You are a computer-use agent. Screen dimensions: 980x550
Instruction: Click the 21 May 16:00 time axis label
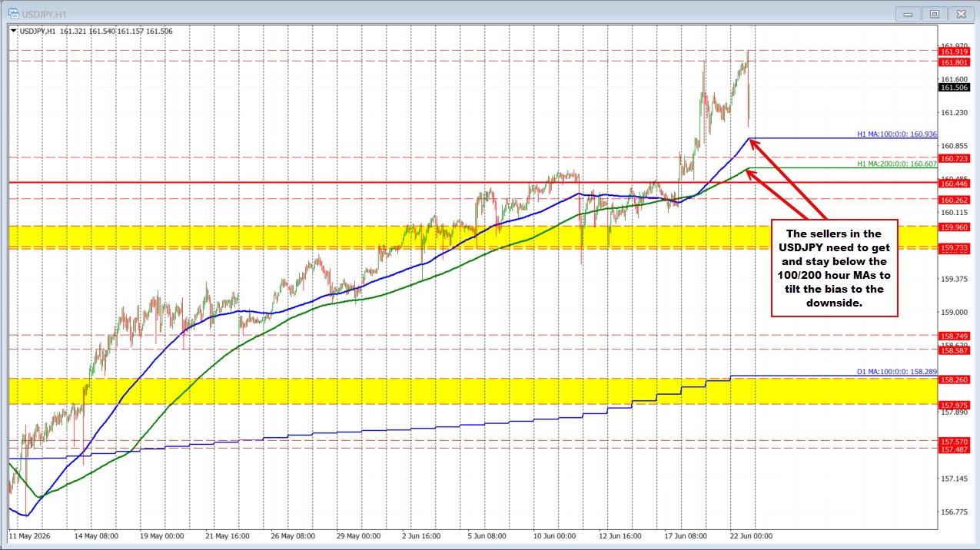click(228, 535)
